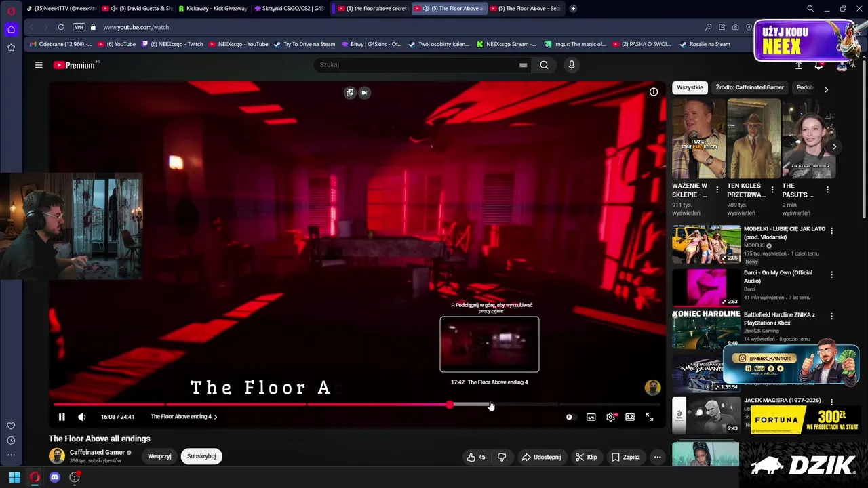Open options for Darci On My Own
Viewport: 868px width, 488px height.
[831, 274]
